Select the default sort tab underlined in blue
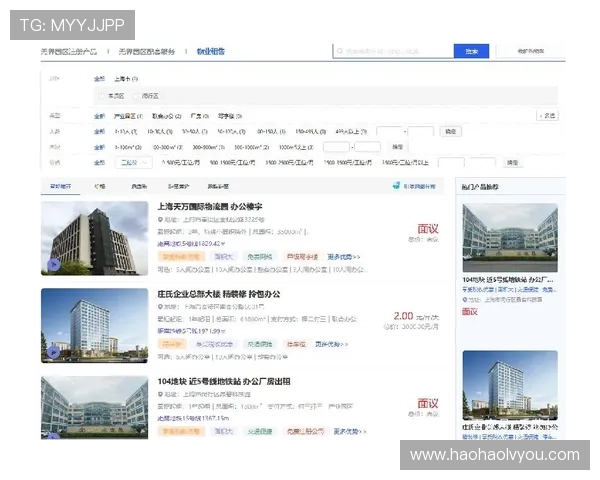This screenshot has width=600, height=480. [60, 186]
